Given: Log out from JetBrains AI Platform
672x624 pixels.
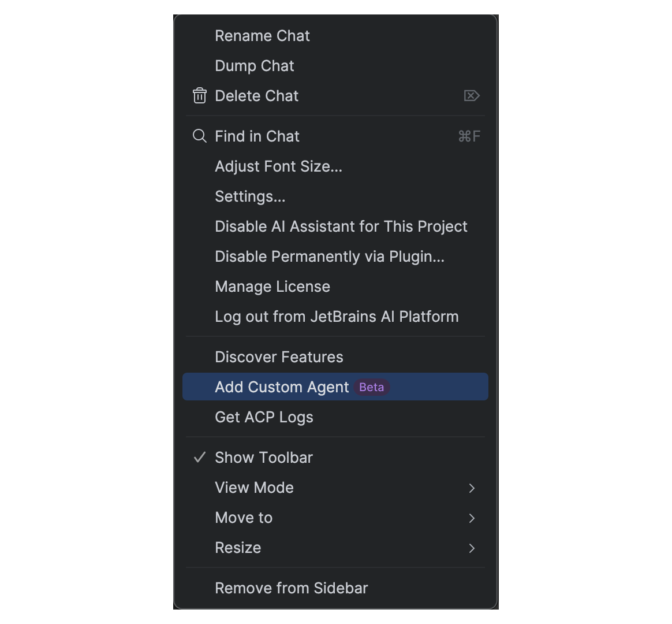Looking at the screenshot, I should tap(337, 317).
